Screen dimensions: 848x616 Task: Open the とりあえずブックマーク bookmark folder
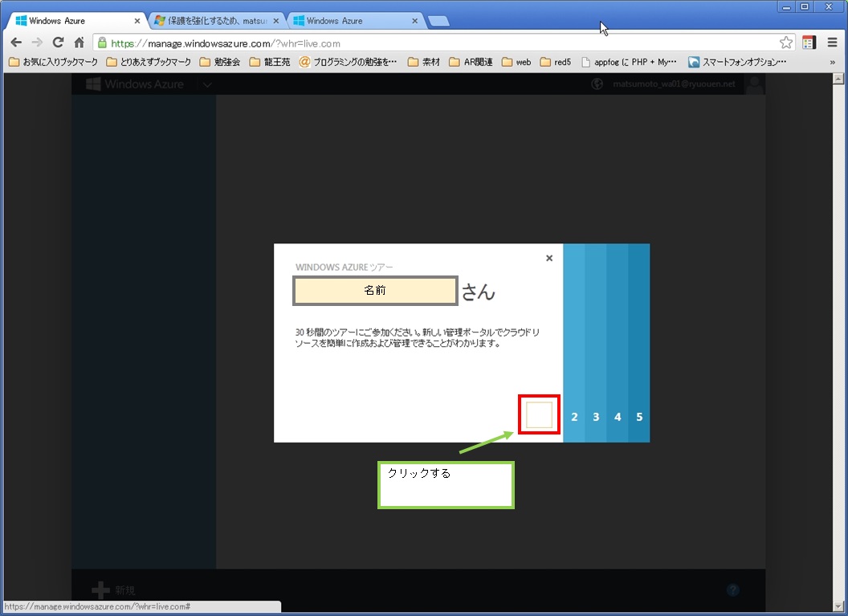point(149,62)
